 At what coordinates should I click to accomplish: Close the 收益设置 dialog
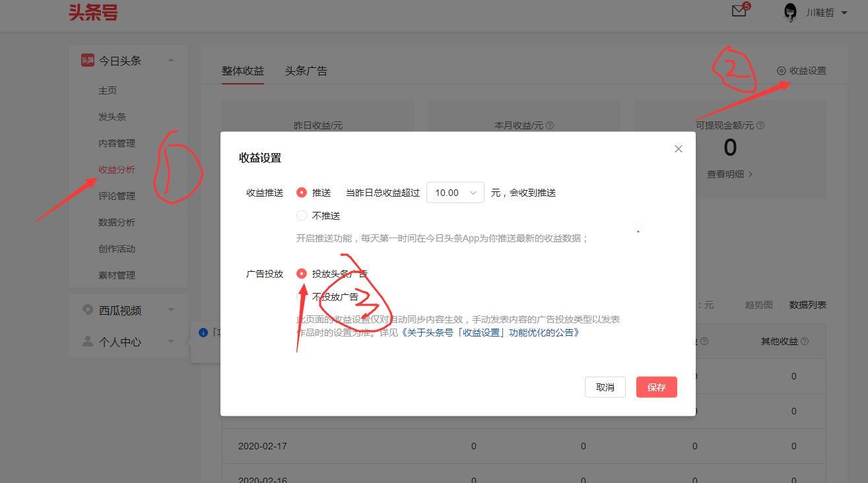click(678, 148)
